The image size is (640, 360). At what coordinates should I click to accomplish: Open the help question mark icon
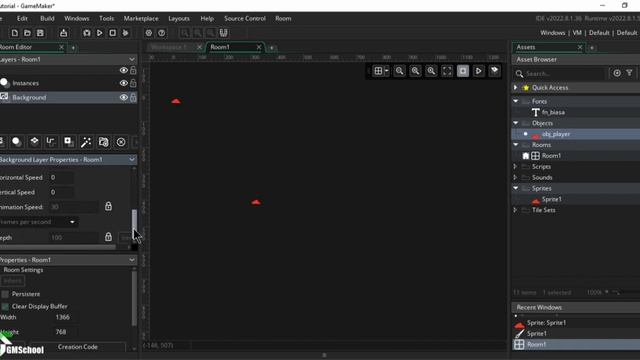162,33
